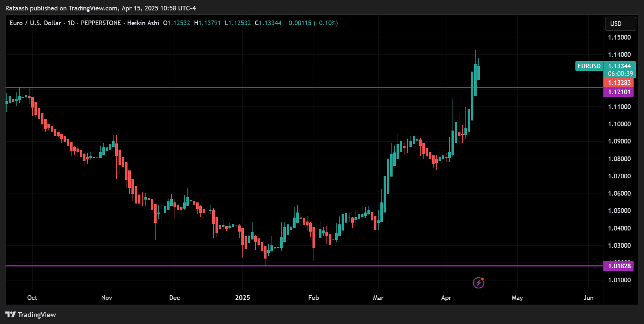Click the TradingView logo in bottom left
This screenshot has width=644, height=324.
point(32,315)
